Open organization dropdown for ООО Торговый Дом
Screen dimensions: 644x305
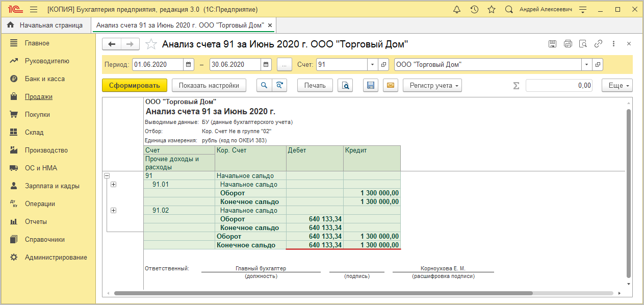pyautogui.click(x=586, y=65)
